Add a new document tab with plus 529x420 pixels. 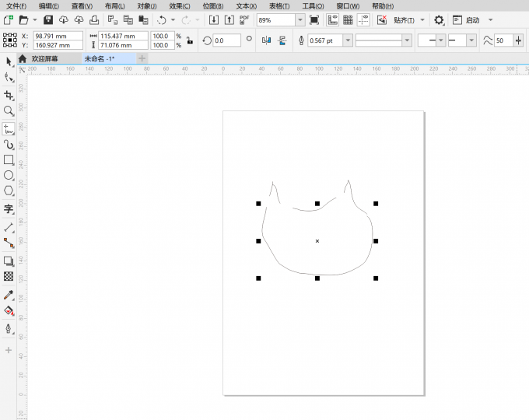[x=142, y=58]
